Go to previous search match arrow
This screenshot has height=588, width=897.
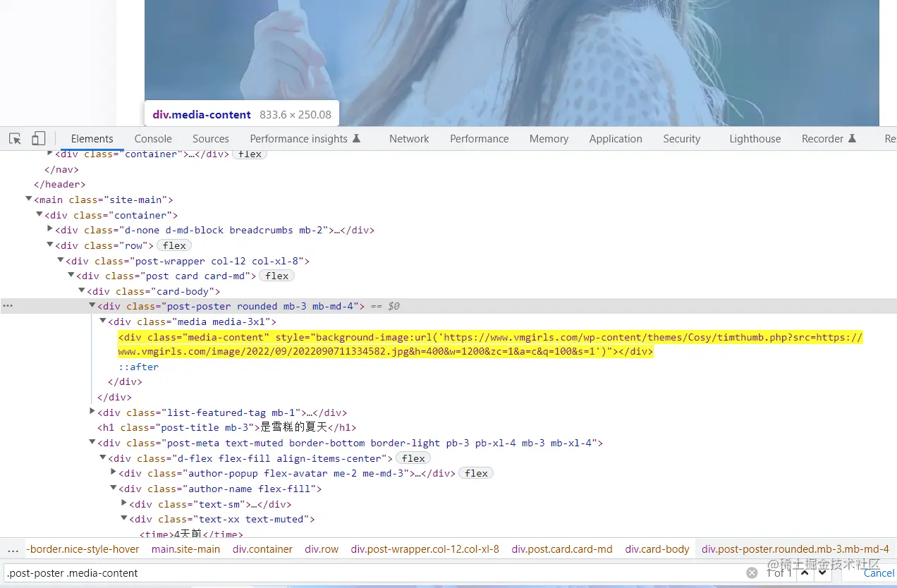click(x=804, y=573)
